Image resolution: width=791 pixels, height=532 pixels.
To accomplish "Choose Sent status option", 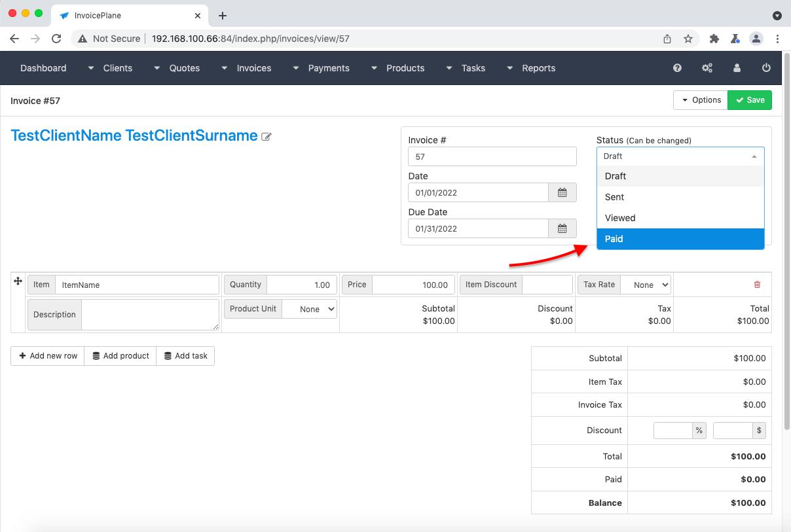I will pos(680,197).
